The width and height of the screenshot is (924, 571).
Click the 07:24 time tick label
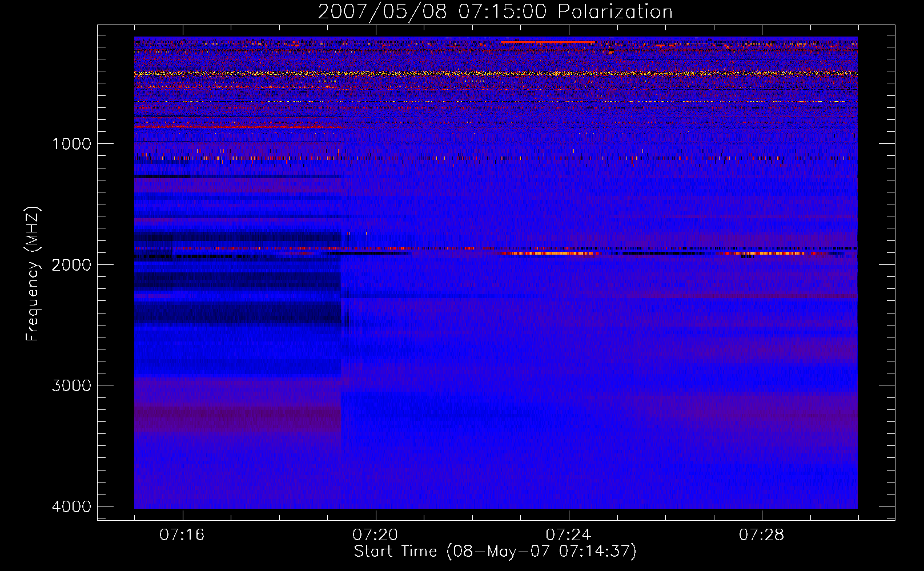pos(568,535)
